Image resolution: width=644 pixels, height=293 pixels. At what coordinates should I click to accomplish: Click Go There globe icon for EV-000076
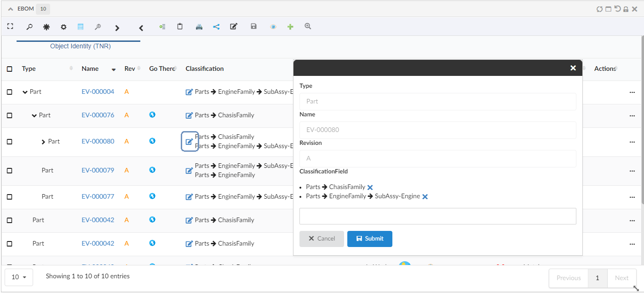tap(152, 115)
